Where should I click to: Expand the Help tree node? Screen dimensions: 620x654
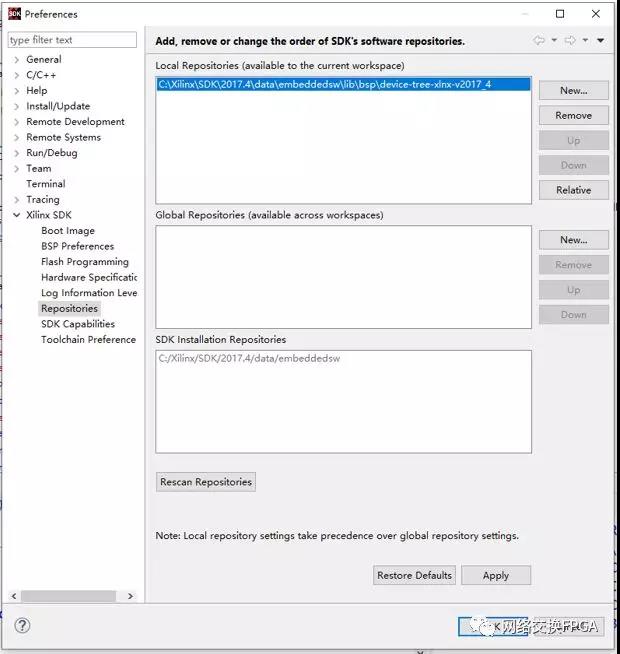(x=17, y=91)
